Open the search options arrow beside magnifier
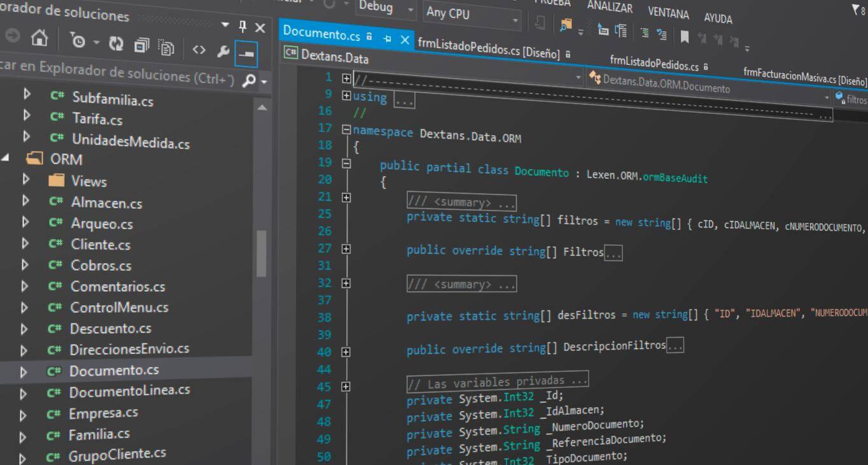This screenshot has width=868, height=465. (263, 82)
